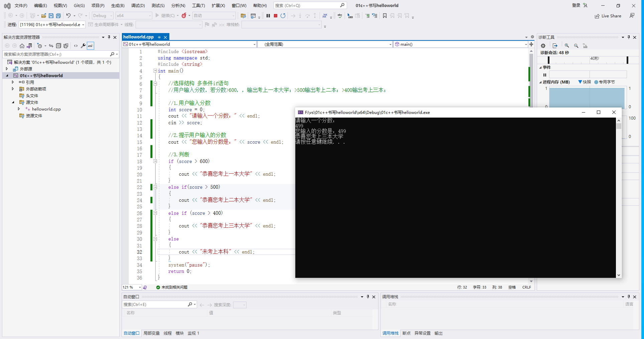The width and height of the screenshot is (644, 339).
Task: Click the diagnostic session timeline ruler
Action: 588,60
